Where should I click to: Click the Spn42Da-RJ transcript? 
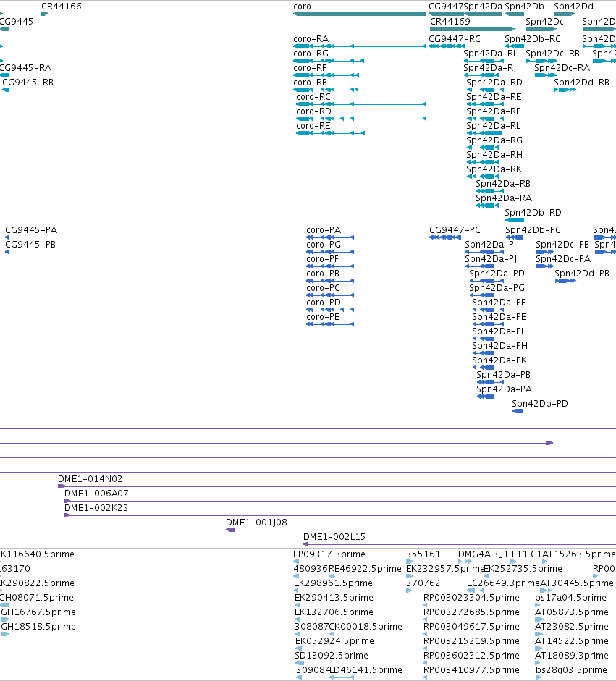(x=481, y=75)
